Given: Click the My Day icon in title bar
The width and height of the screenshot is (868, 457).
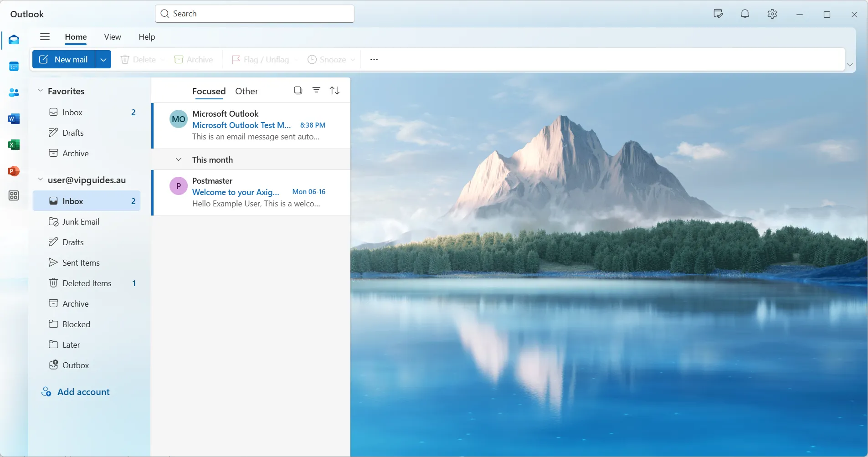Looking at the screenshot, I should coord(718,14).
